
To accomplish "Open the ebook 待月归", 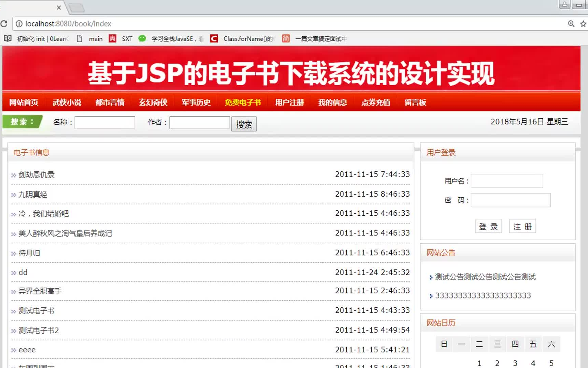I will click(x=29, y=253).
